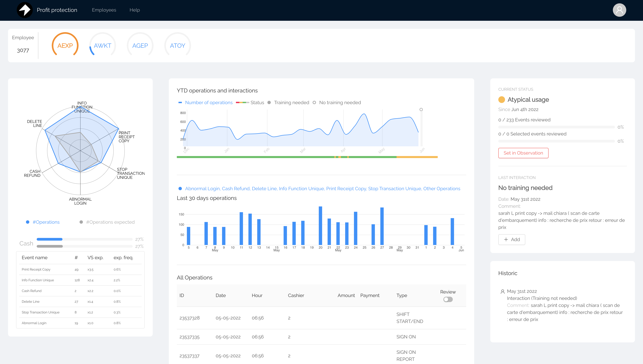Click the Set in Observation button
The height and width of the screenshot is (364, 643).
(523, 153)
